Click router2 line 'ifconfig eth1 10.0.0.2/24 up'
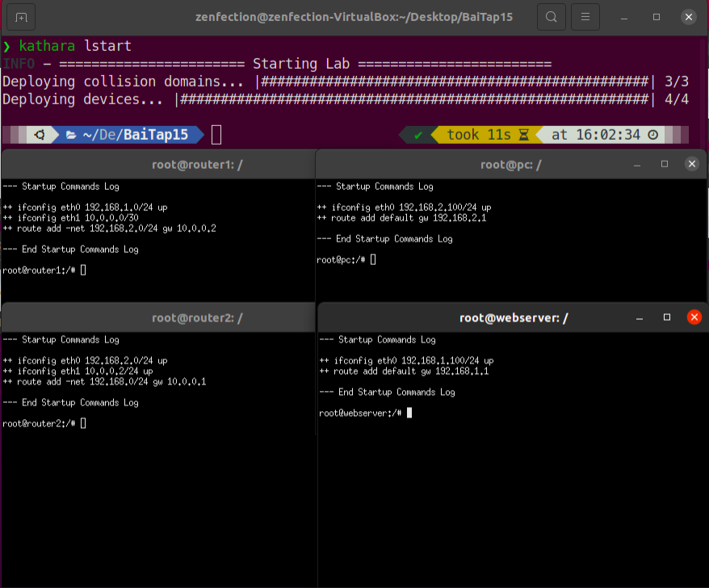 click(x=78, y=372)
